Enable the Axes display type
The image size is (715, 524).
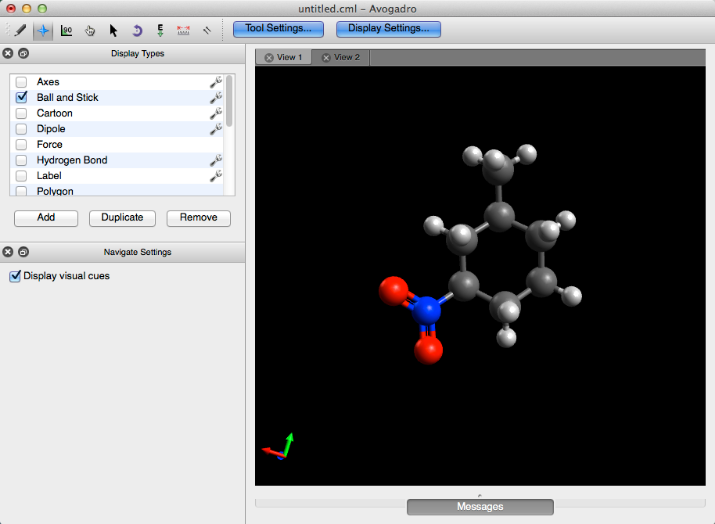point(21,82)
